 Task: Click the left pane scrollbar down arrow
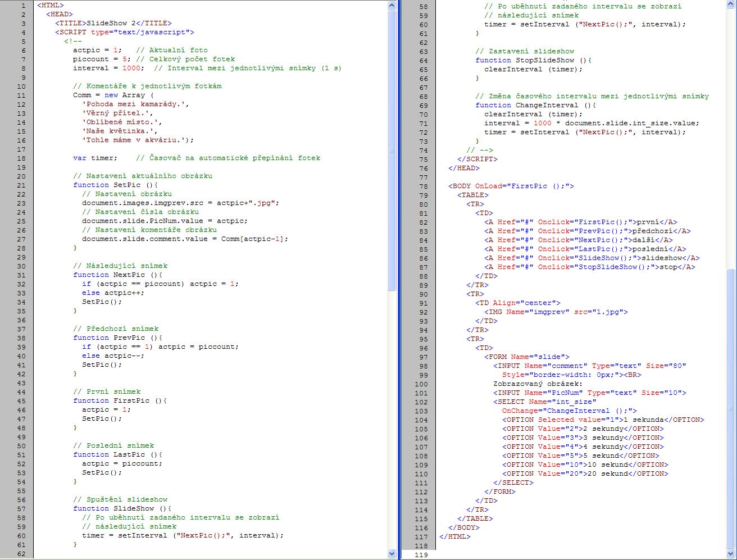point(392,554)
